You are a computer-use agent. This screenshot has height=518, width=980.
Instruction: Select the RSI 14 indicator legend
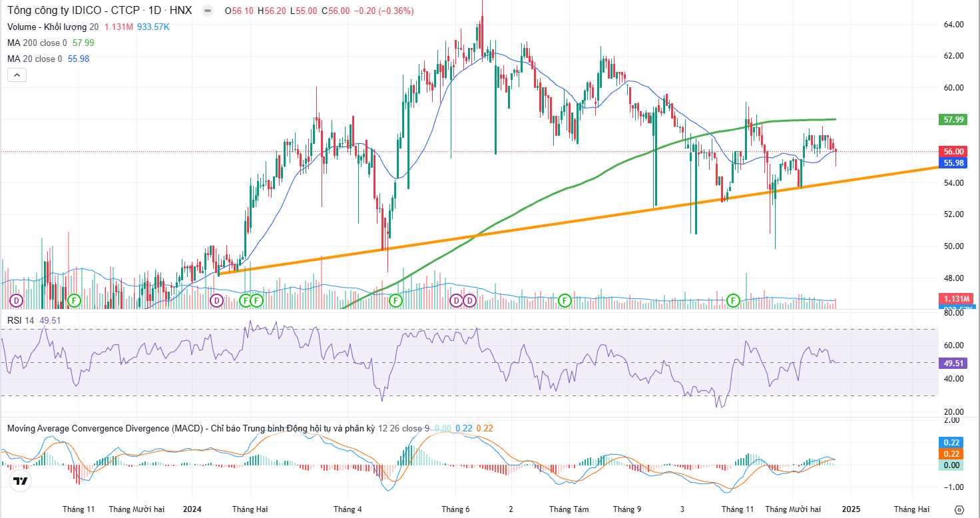21,320
